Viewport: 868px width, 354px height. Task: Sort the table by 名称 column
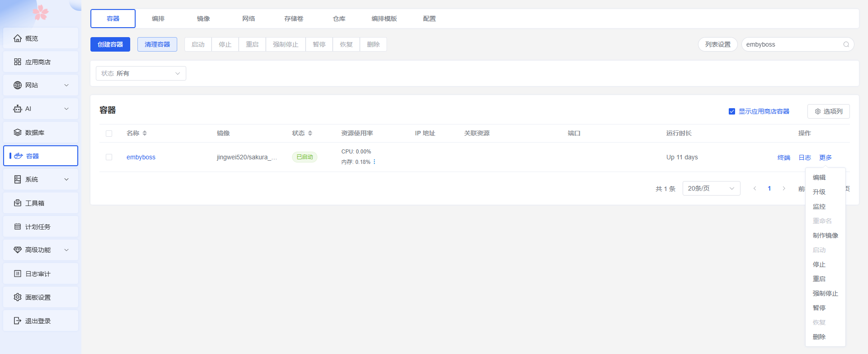pos(145,133)
